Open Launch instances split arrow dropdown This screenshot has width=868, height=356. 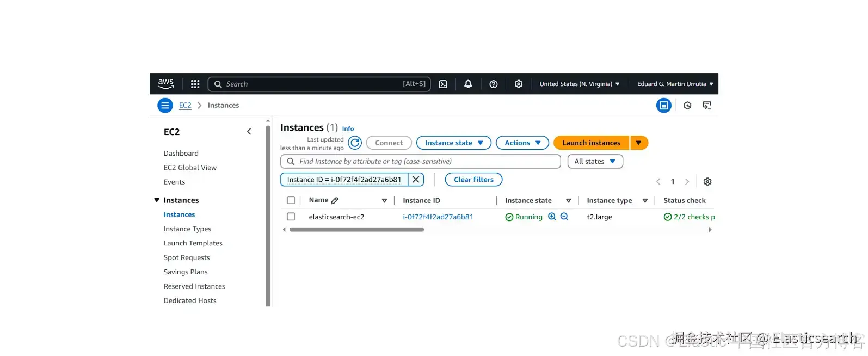[639, 143]
